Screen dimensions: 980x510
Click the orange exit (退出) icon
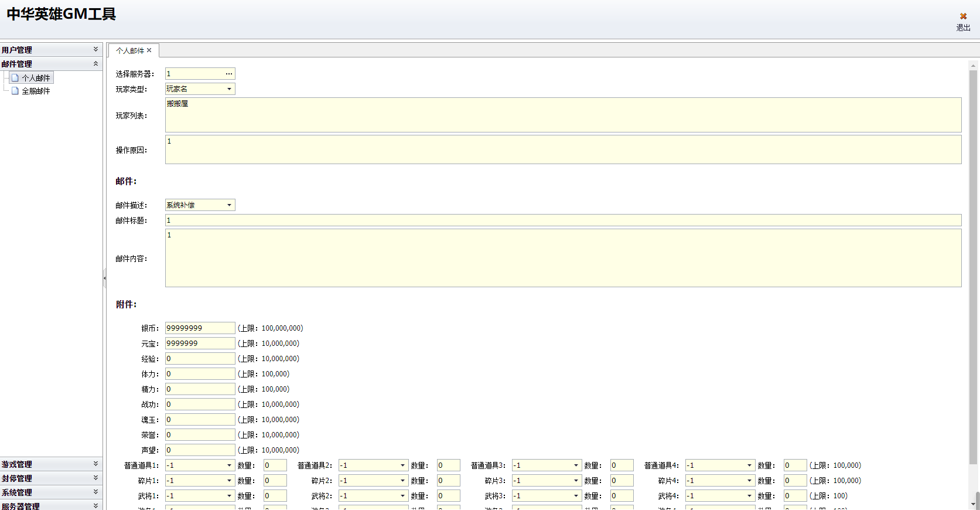(x=963, y=16)
